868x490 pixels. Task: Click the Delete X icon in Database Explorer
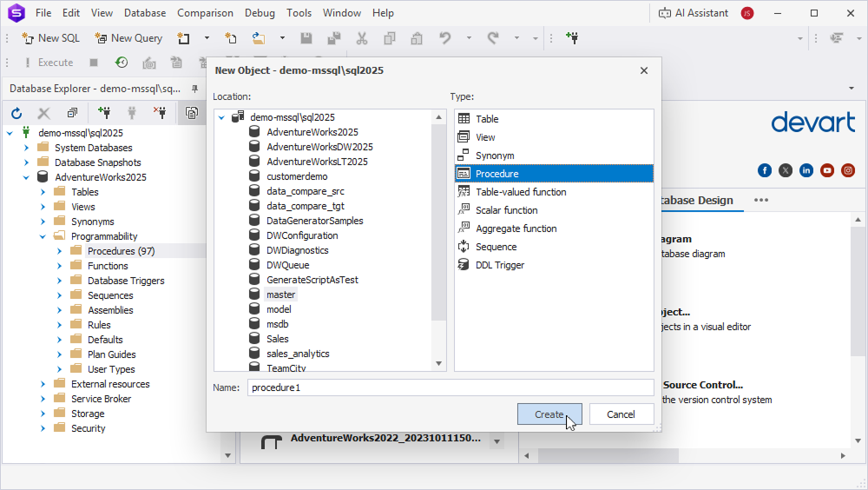[x=43, y=114]
